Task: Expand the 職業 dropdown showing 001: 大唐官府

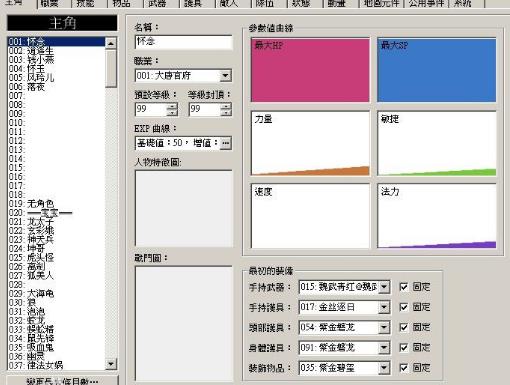Action: click(x=225, y=76)
